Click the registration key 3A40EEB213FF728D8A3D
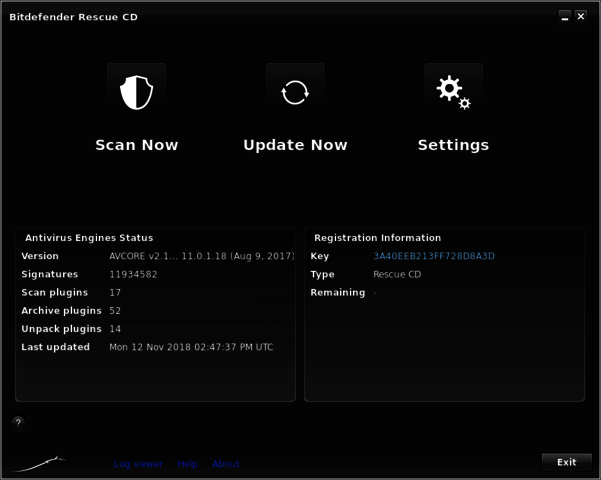601x480 pixels. tap(434, 256)
